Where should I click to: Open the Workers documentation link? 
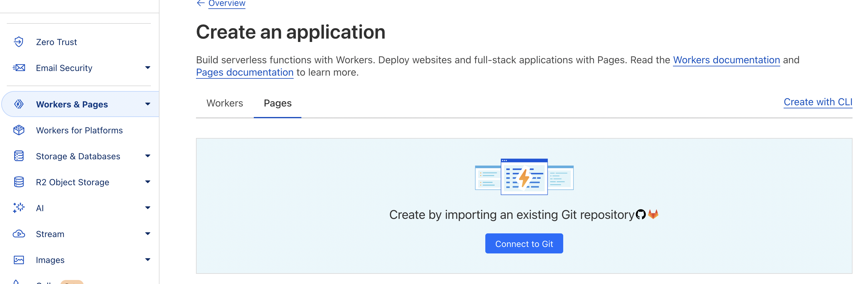(x=726, y=60)
